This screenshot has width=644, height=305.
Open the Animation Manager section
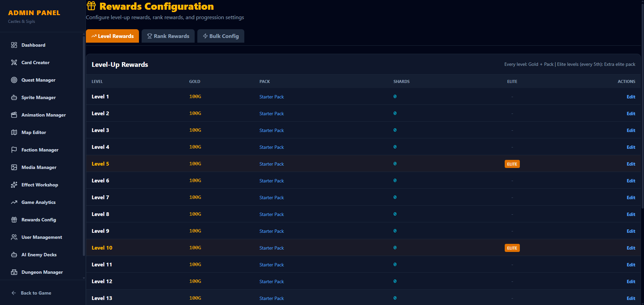coord(42,115)
